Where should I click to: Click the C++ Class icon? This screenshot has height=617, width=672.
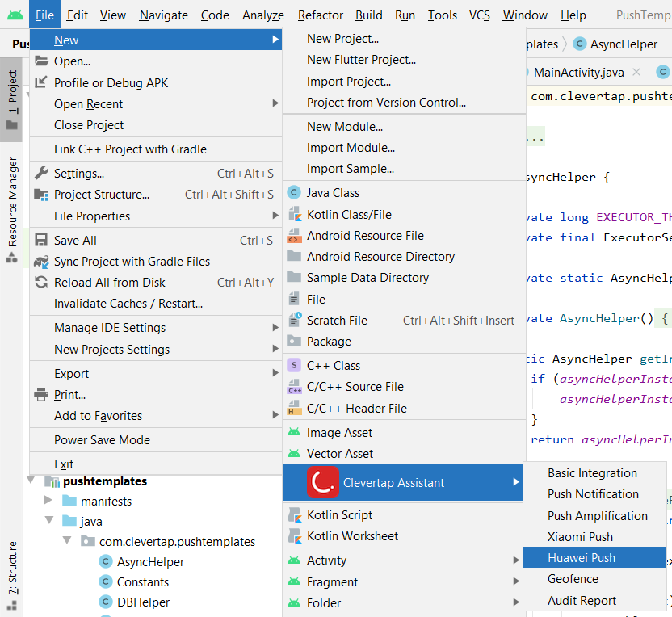[293, 365]
